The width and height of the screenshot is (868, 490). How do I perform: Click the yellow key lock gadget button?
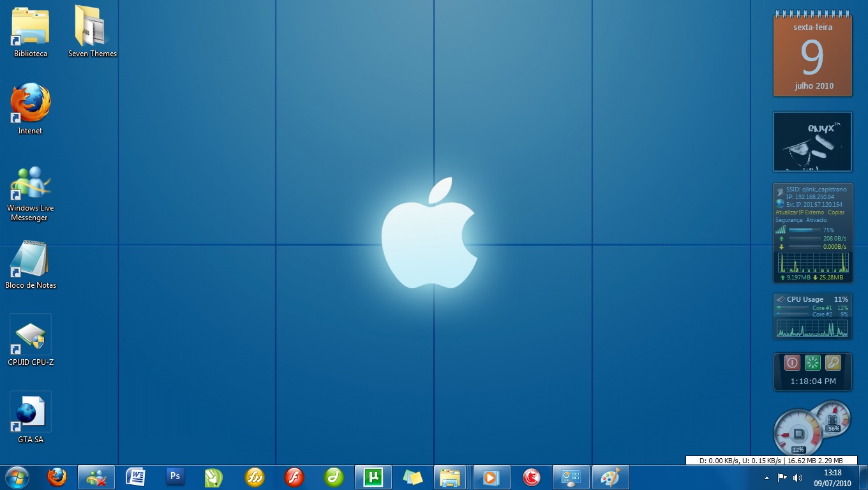(833, 363)
